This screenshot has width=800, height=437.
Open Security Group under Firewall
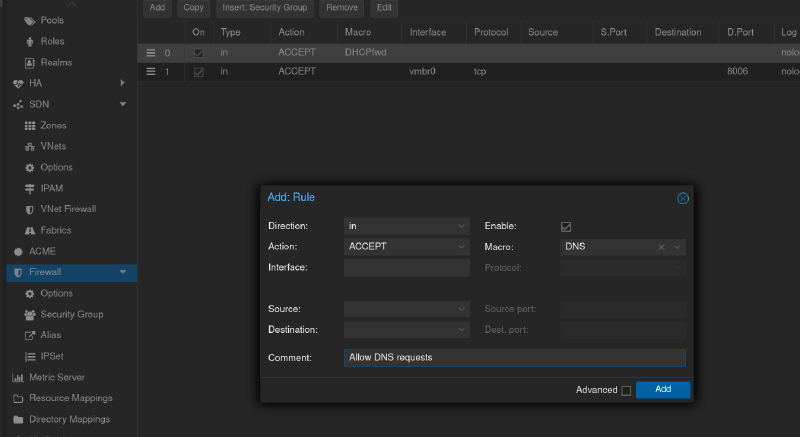coord(71,314)
